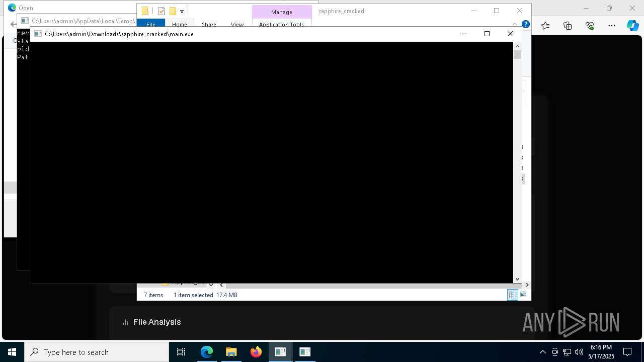Viewport: 644px width, 362px height.
Task: Switch to the View ribbon tab
Action: [237, 24]
